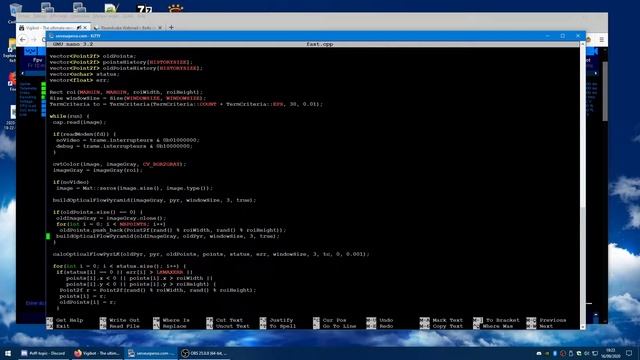
Task: Click the taskbar clock and date
Action: (611, 353)
